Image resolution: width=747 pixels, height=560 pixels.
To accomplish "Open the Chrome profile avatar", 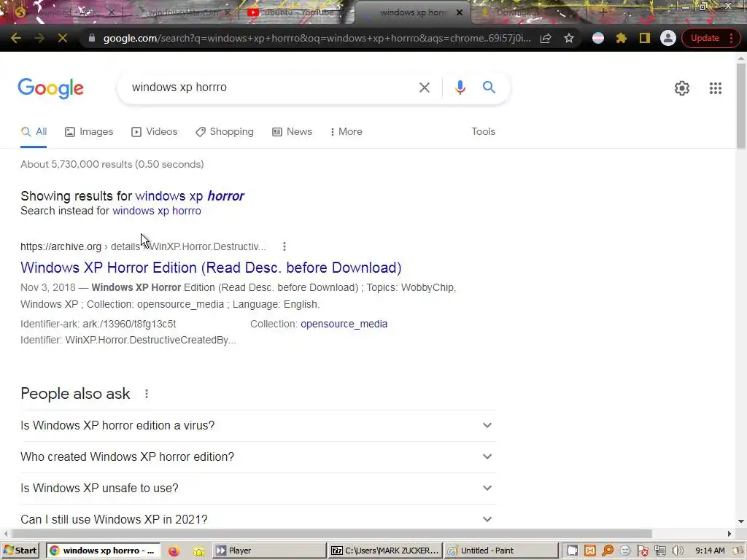I will click(x=668, y=38).
